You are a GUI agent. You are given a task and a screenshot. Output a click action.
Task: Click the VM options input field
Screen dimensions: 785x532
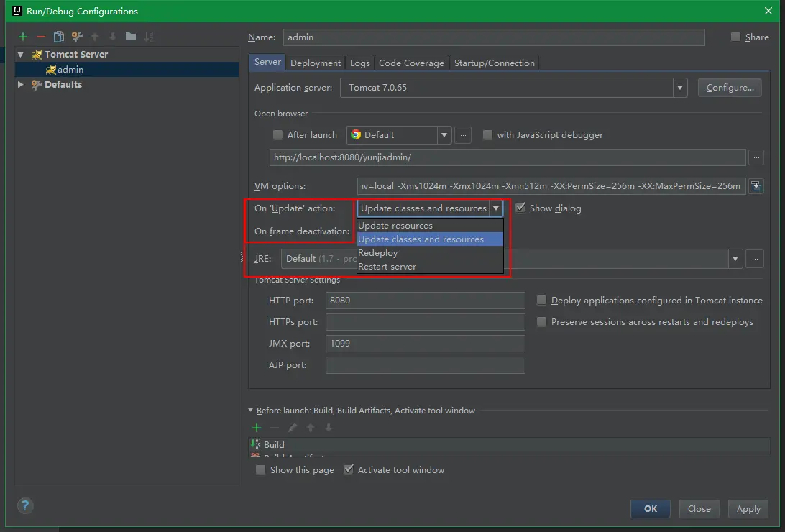[x=551, y=186]
